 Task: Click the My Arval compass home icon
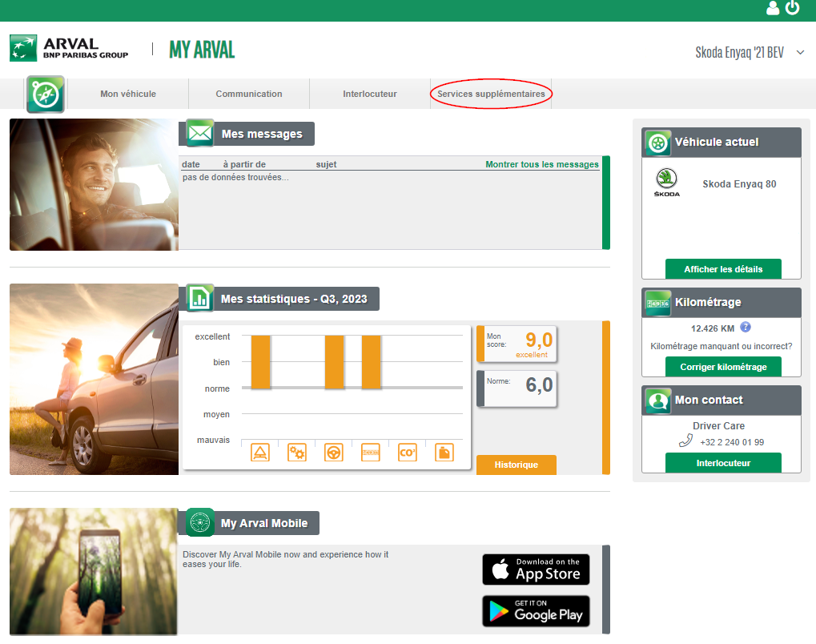(46, 94)
